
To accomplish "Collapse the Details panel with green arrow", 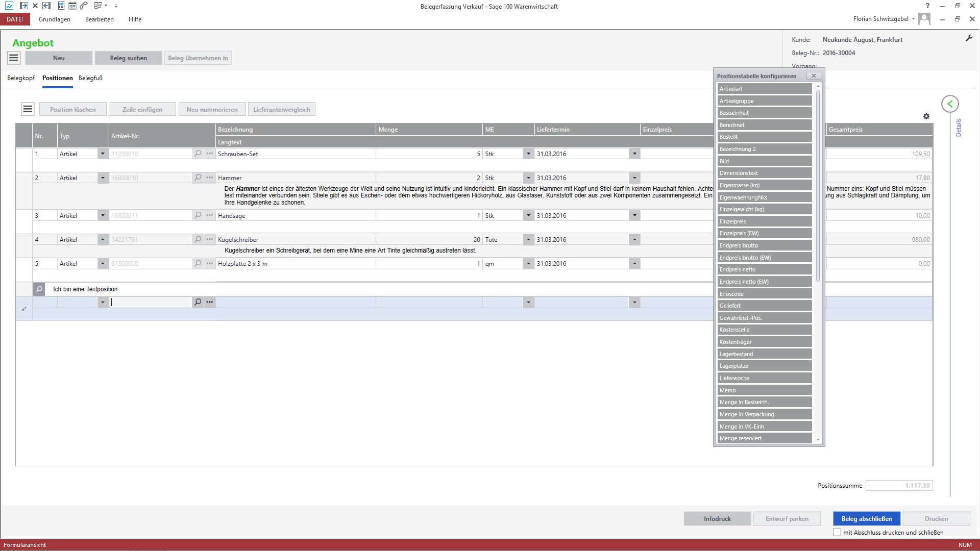I will click(x=950, y=104).
